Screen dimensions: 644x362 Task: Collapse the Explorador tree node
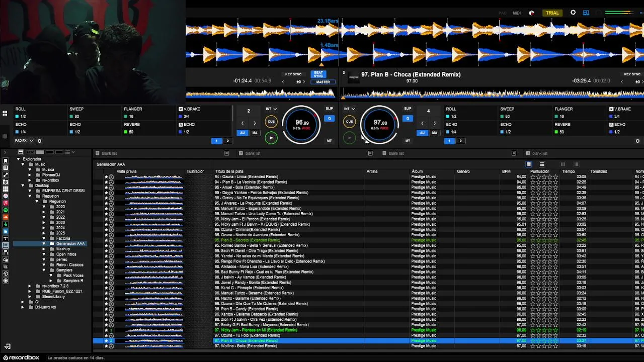tap(19, 159)
